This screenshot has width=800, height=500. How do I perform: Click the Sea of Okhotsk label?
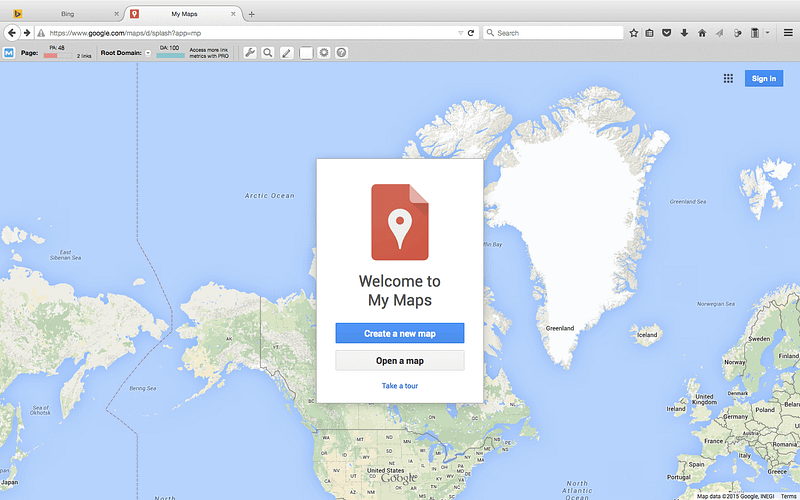(x=40, y=410)
